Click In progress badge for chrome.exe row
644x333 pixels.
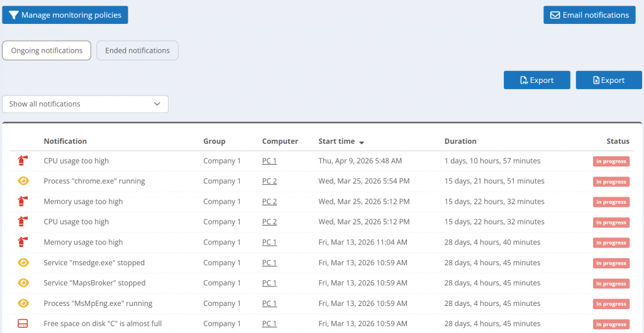611,182
